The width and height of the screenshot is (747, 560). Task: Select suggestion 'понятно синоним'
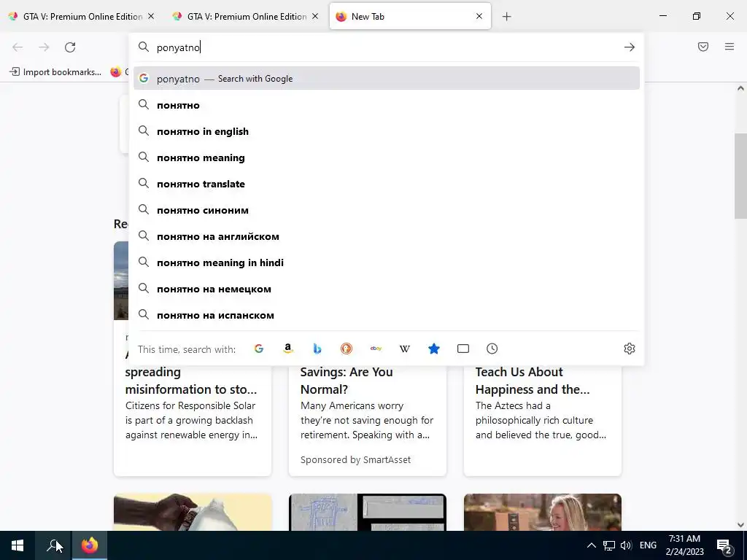point(387,210)
